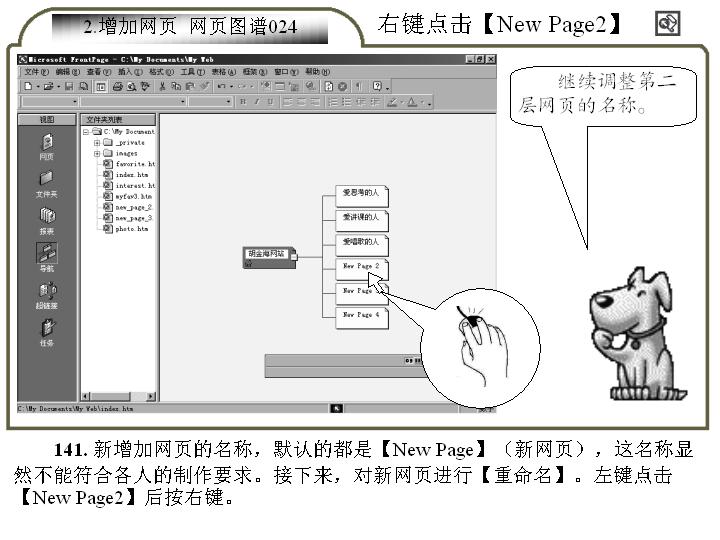720x540 pixels.
Task: Switch to 网页 view in Views bar
Action: (x=47, y=146)
